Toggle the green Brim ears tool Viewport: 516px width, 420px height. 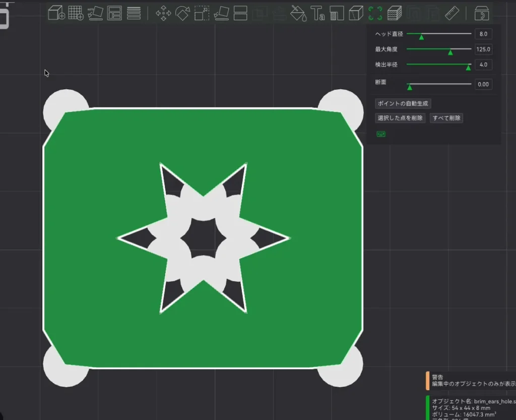(375, 13)
